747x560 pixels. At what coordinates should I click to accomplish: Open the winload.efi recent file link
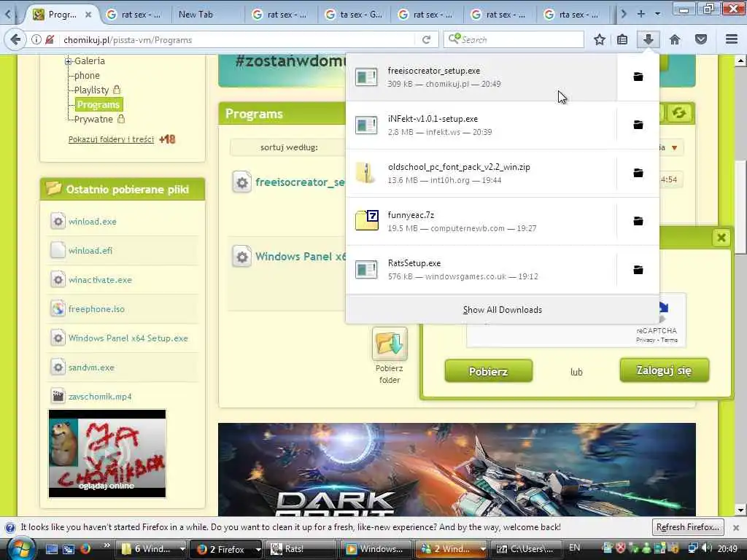point(90,251)
